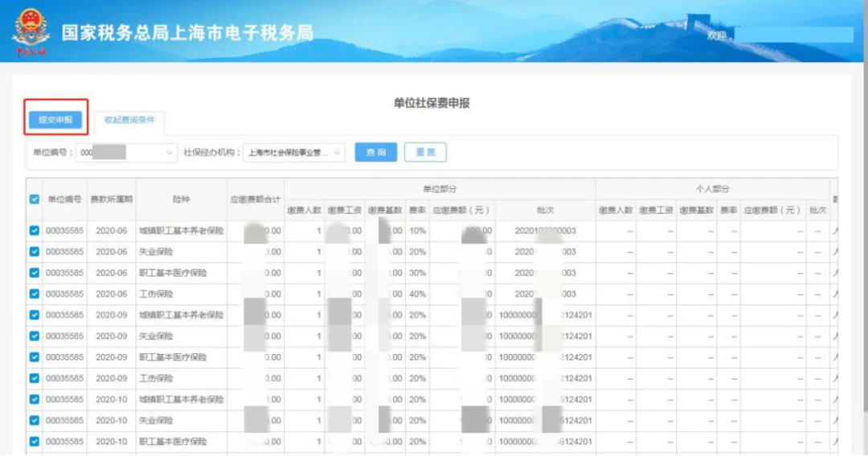The height and width of the screenshot is (456, 868).
Task: Click 批次 header under 个人部分
Action: (x=817, y=210)
